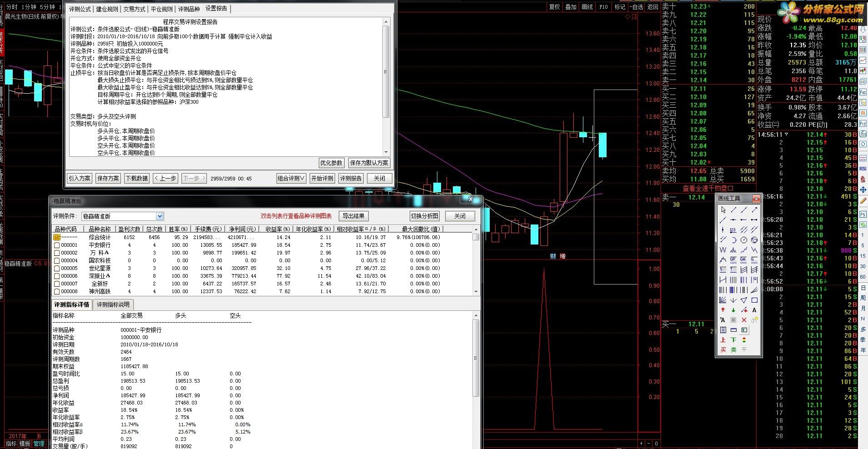Viewport: 868px width, 449px height.
Task: Select the 123 price label tool
Action: click(733, 229)
